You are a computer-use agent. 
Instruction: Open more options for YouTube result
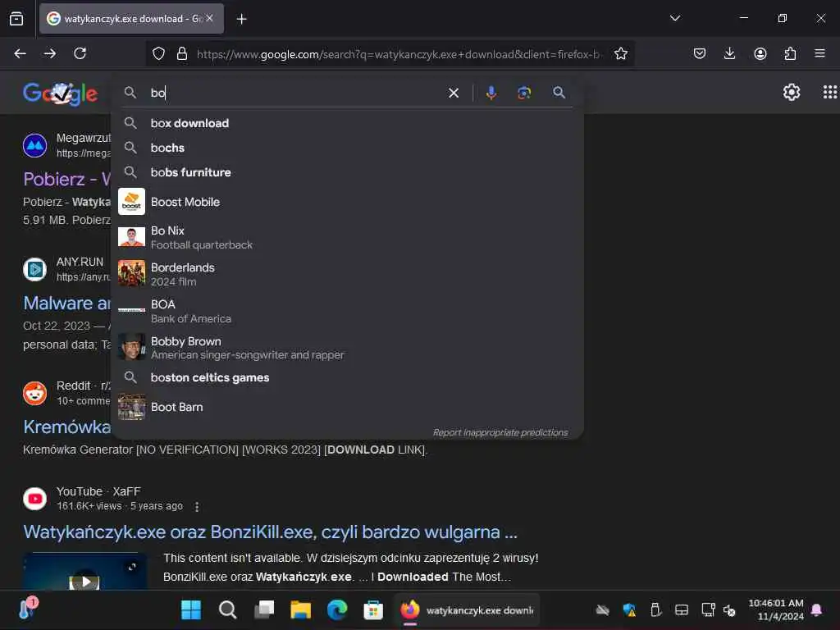click(197, 506)
